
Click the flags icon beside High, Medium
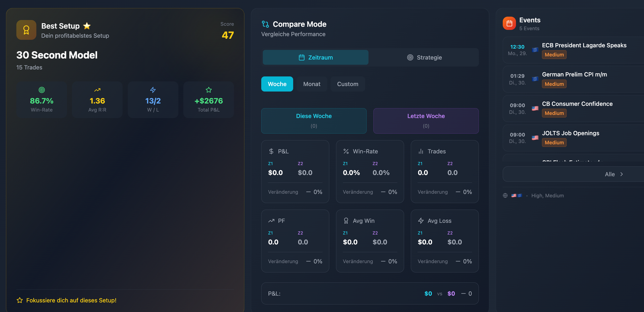pos(516,196)
